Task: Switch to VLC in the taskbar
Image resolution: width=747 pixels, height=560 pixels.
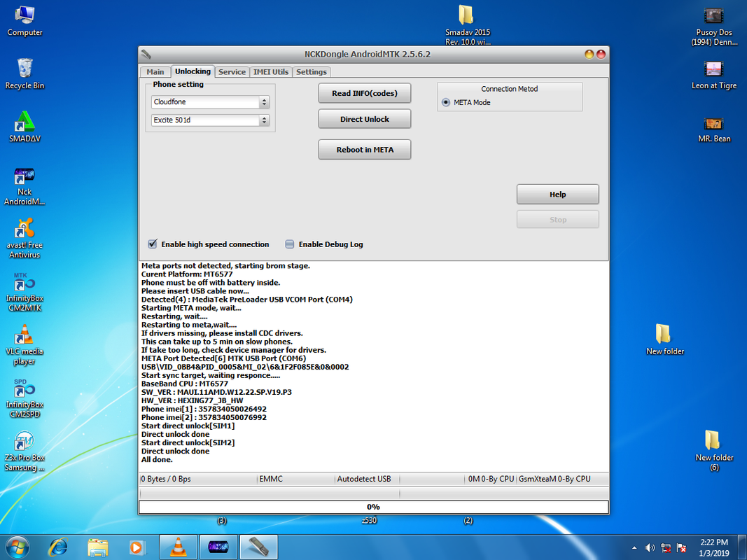Action: tap(179, 547)
